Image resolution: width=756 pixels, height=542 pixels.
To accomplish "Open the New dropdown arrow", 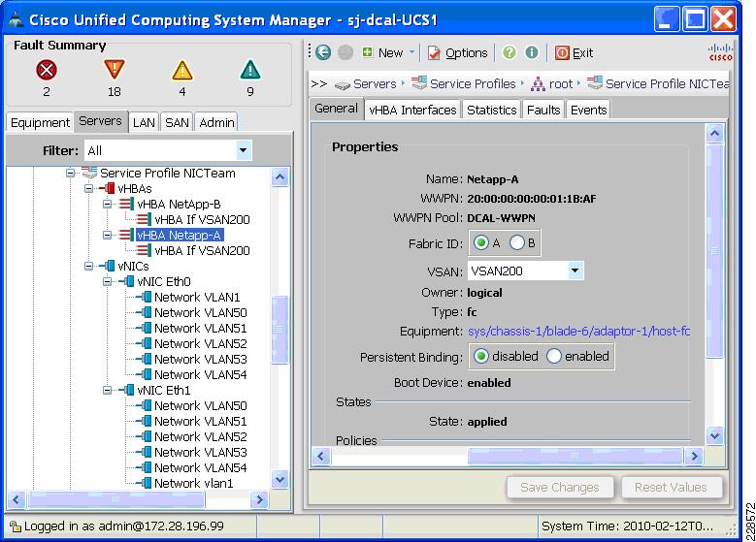I will pos(412,52).
